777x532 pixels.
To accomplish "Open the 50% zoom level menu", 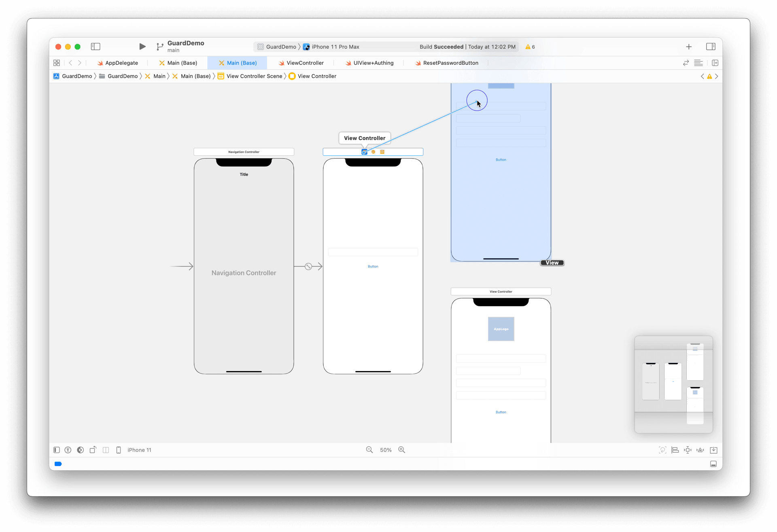I will coord(386,450).
